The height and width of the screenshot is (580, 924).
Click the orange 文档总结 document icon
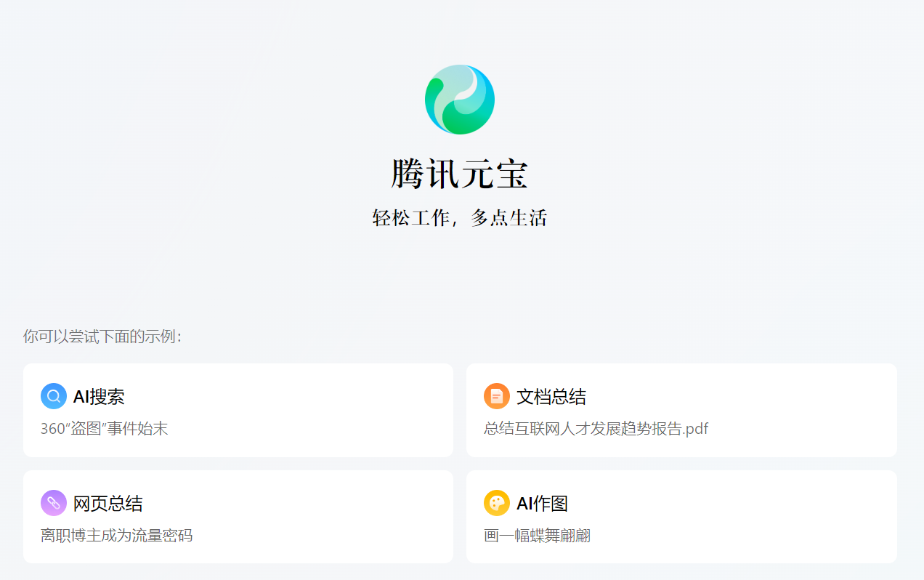pyautogui.click(x=497, y=396)
